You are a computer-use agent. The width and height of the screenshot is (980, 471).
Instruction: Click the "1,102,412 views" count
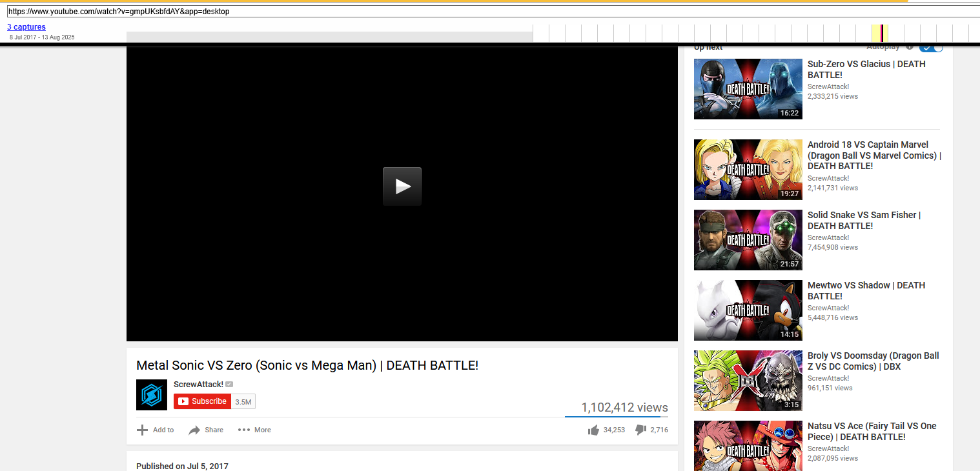[x=624, y=408]
